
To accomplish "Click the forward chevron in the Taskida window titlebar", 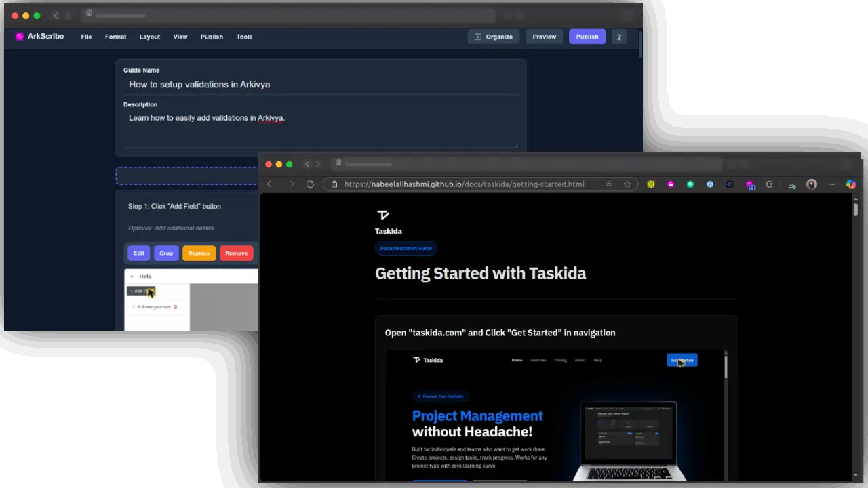I will (x=318, y=164).
